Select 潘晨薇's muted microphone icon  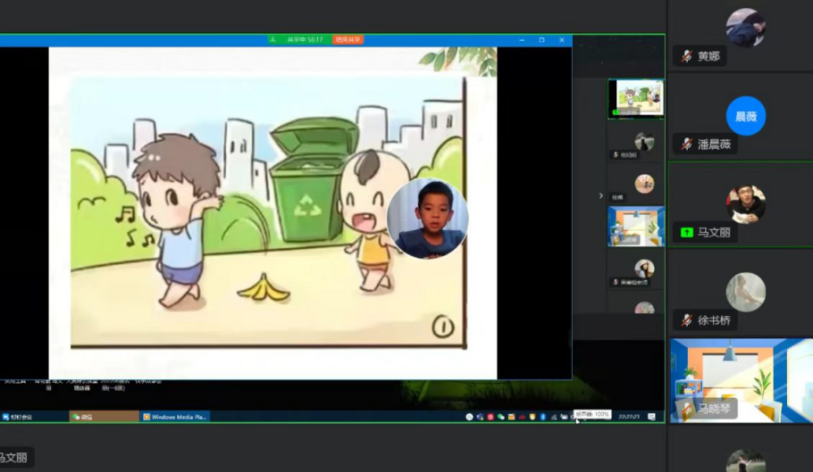pos(686,145)
